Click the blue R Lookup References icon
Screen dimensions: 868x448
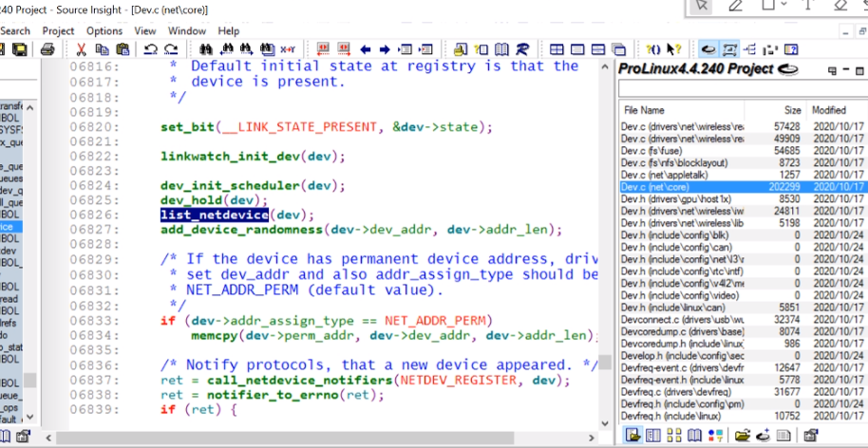522,49
